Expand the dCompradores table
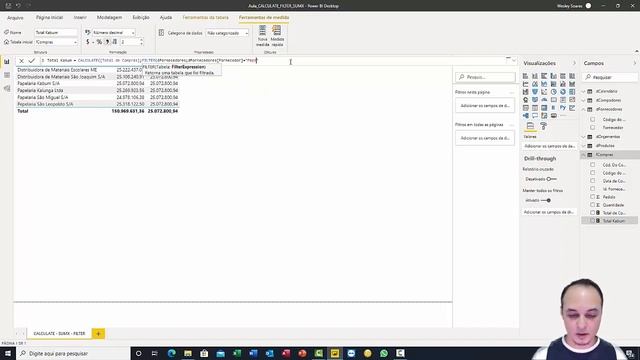The width and height of the screenshot is (640, 360). 584,100
